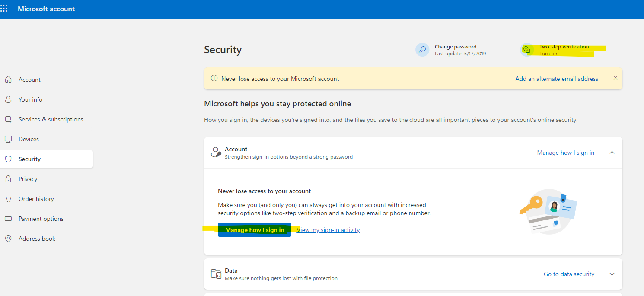This screenshot has width=644, height=296.
Task: Click Add an alternate email address link
Action: click(x=557, y=79)
